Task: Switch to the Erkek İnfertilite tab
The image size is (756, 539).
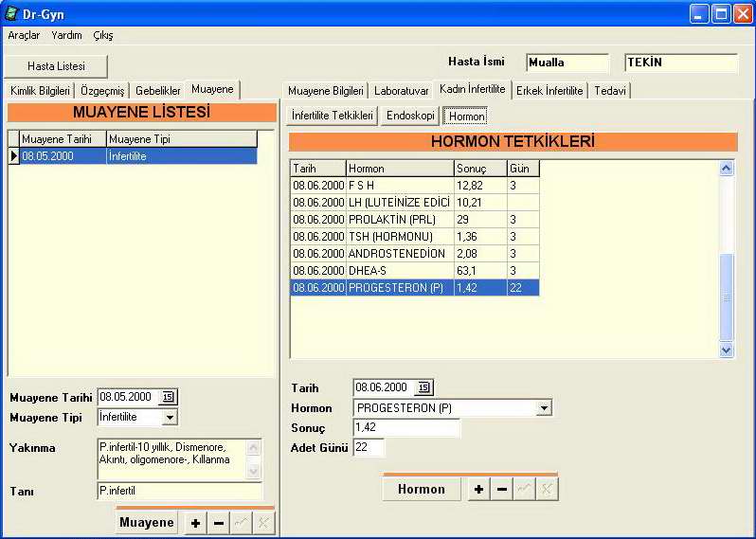Action: pos(550,91)
